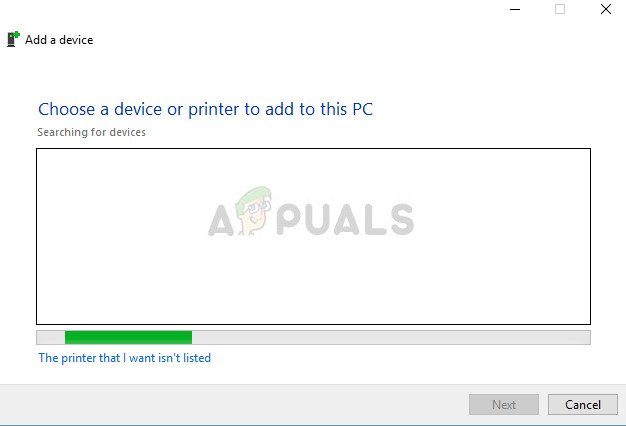Click the green segment of the progress bar
The height and width of the screenshot is (426, 626).
point(128,337)
